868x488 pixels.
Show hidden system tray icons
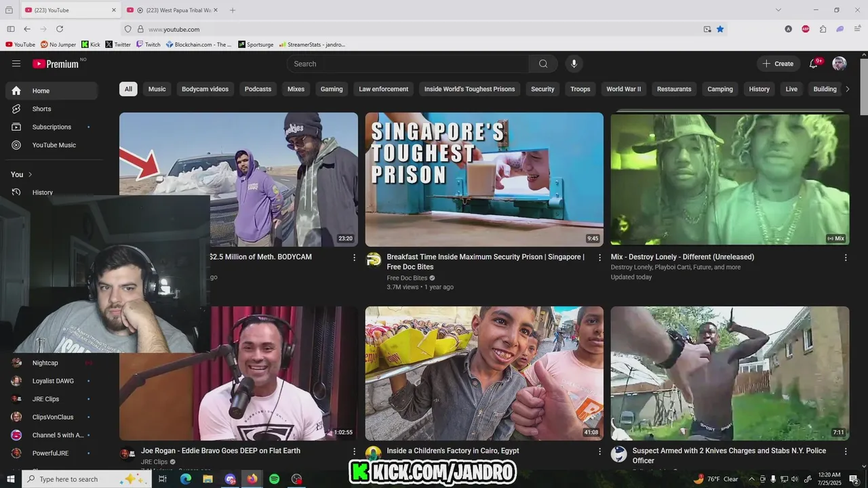pyautogui.click(x=751, y=479)
